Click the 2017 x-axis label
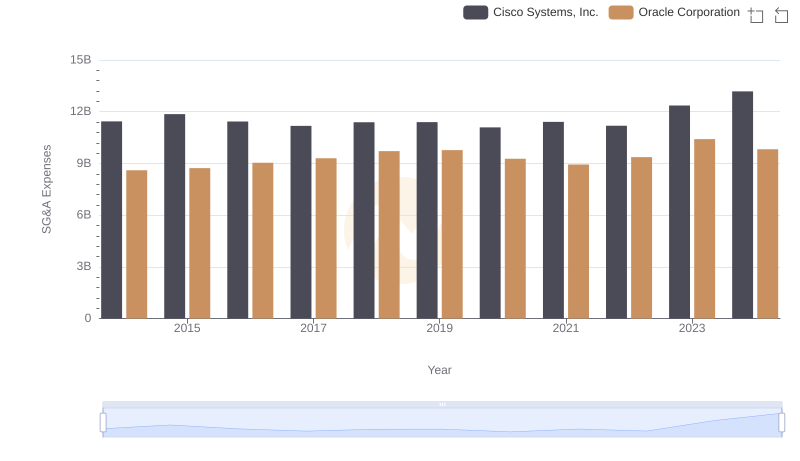This screenshot has height=461, width=800. coord(313,328)
